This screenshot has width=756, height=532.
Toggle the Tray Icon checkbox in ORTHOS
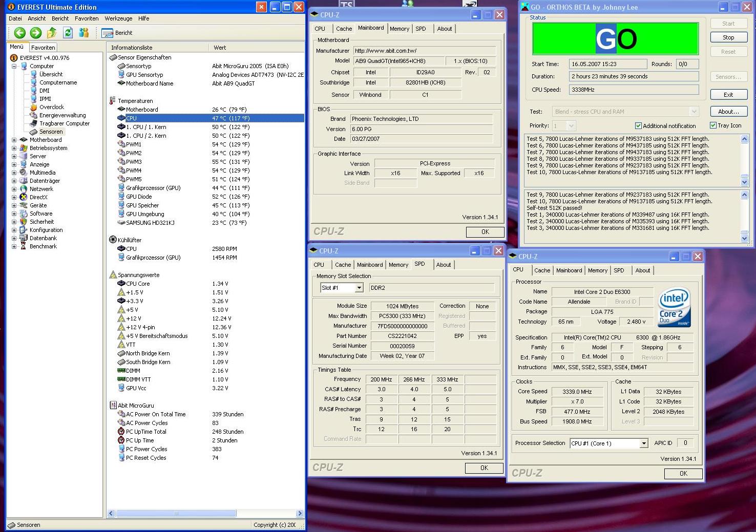point(713,125)
